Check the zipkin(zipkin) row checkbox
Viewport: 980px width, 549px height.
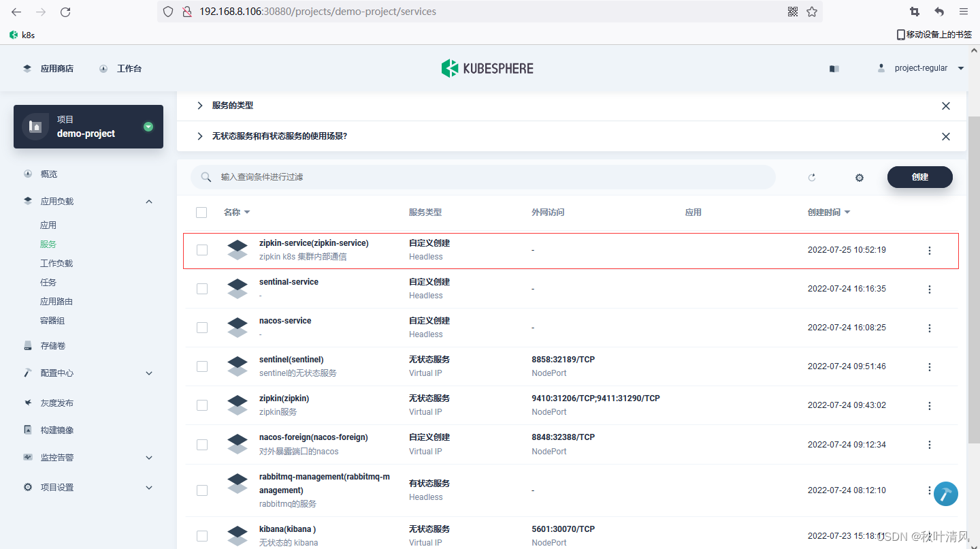[x=202, y=405]
